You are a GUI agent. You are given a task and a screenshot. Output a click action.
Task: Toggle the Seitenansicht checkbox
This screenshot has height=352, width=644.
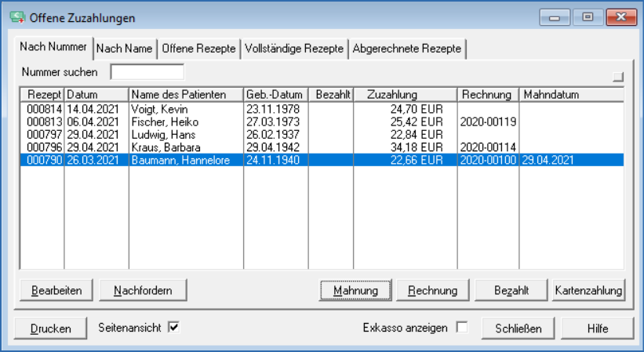[174, 328]
